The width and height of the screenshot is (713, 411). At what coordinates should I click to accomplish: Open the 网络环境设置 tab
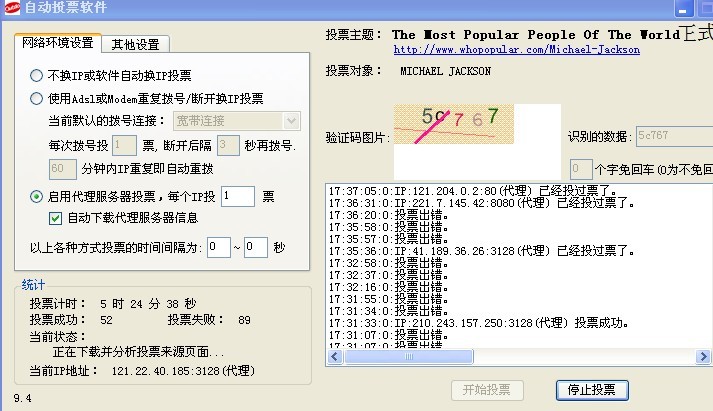pyautogui.click(x=59, y=43)
